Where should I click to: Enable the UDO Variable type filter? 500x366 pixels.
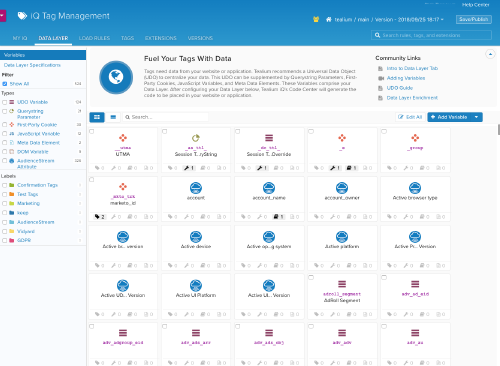5,102
